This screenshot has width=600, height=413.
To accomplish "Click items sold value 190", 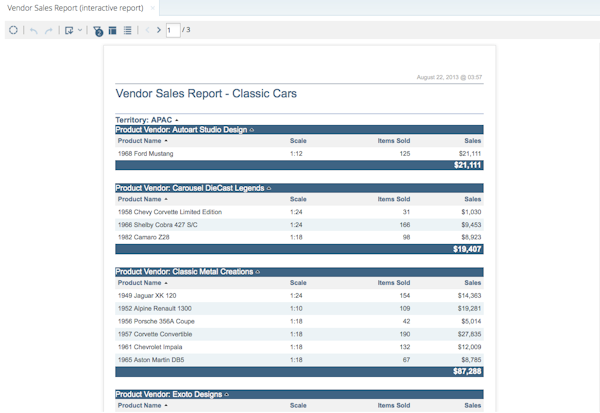I will 405,334.
